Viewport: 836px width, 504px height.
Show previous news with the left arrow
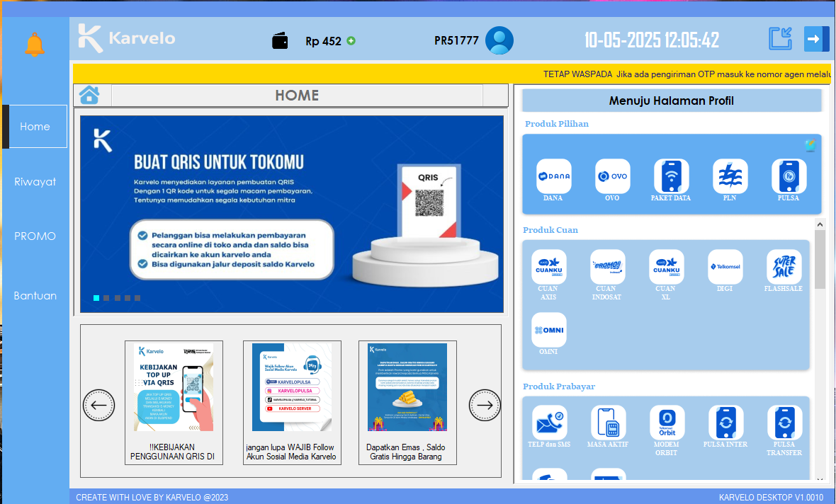[x=98, y=405]
